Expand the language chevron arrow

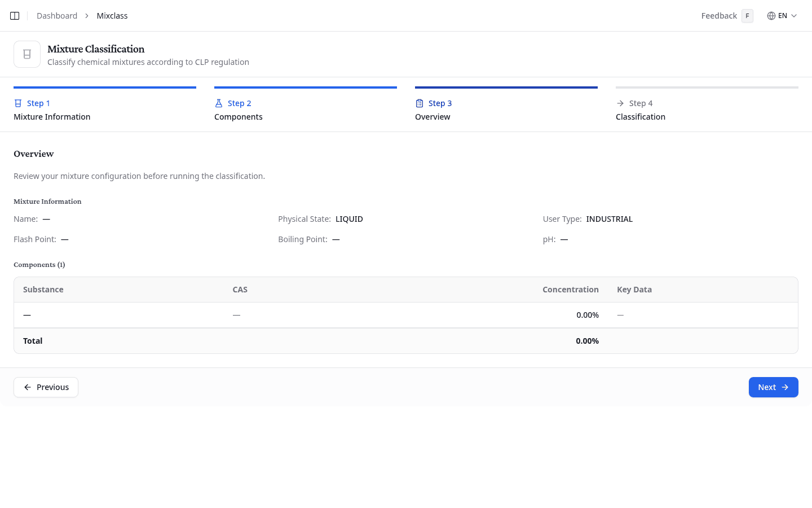click(x=794, y=16)
